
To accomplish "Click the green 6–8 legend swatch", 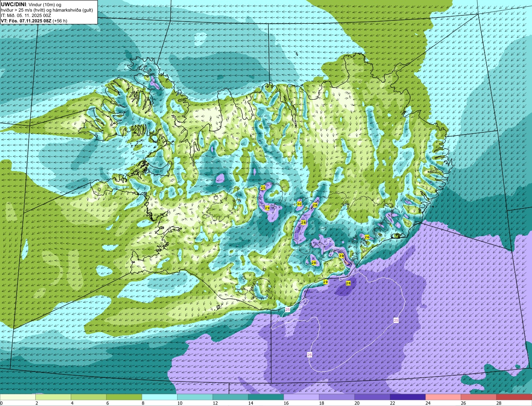I will coord(124,397).
